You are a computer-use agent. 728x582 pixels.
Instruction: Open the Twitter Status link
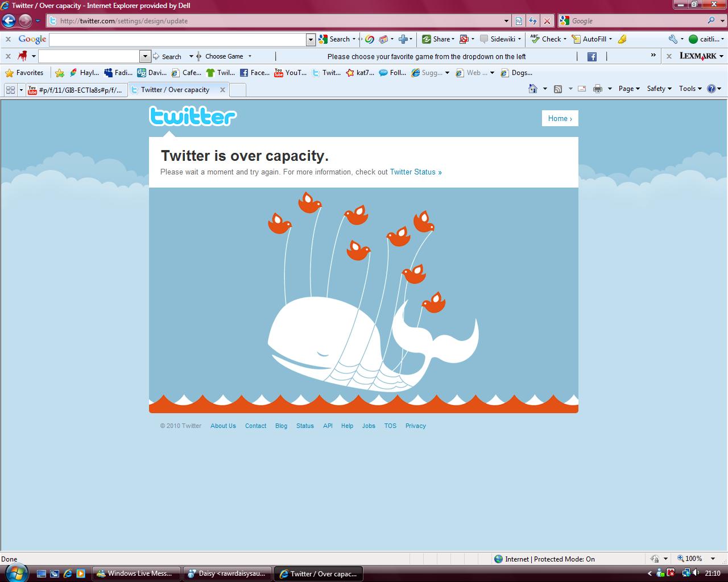tap(416, 172)
